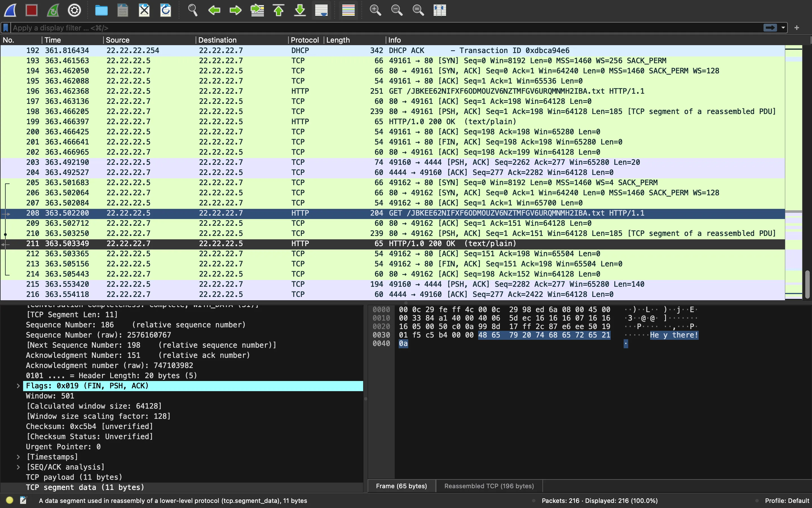The image size is (812, 508).
Task: Open expert information yellow circle icon
Action: point(9,500)
